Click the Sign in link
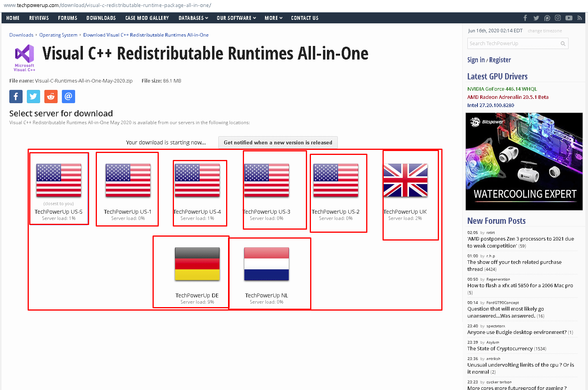 click(x=476, y=60)
